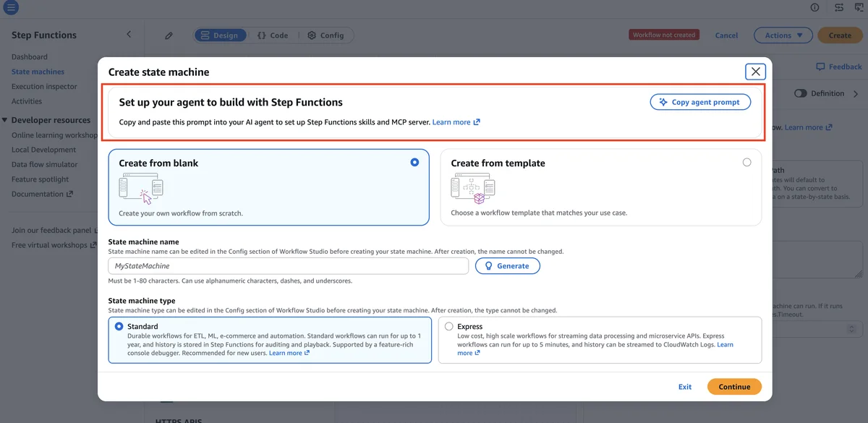This screenshot has width=868, height=423.
Task: Open Dashboard in the sidebar
Action: point(30,57)
